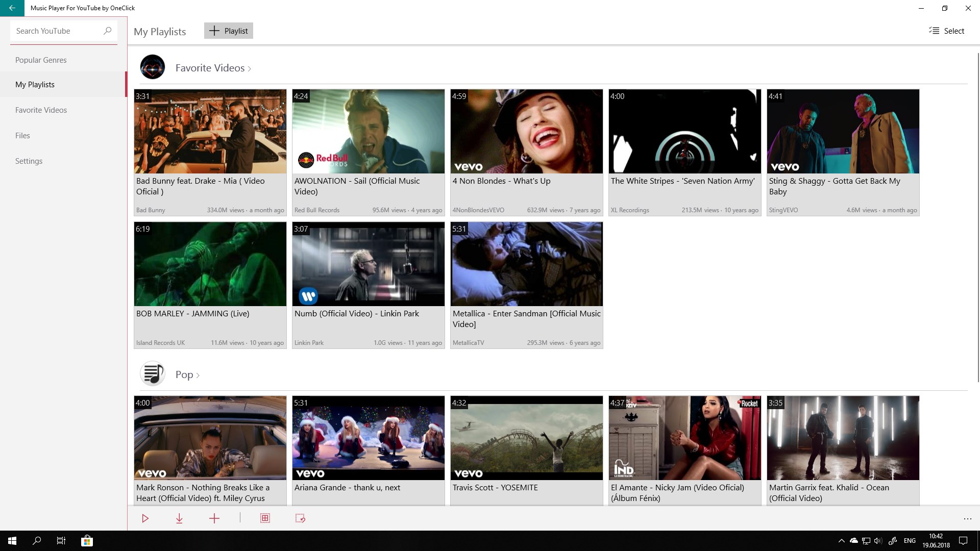This screenshot has height=551, width=980.
Task: Open network status tray icon
Action: point(866,541)
